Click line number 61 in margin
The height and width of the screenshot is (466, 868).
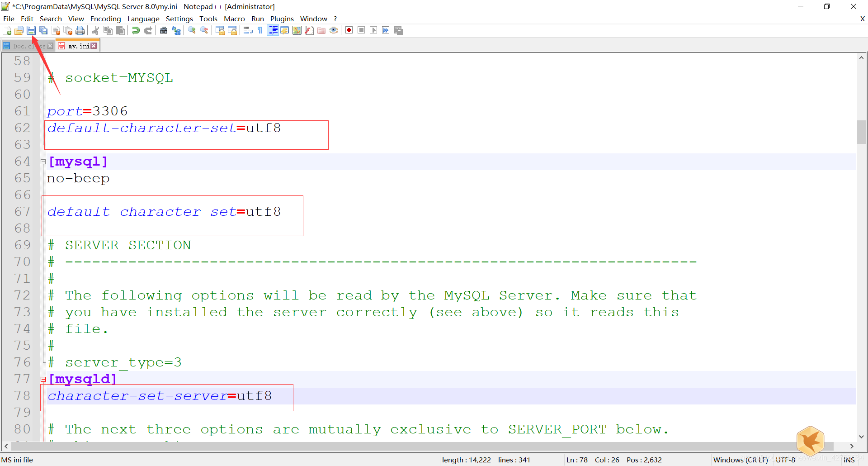point(22,111)
